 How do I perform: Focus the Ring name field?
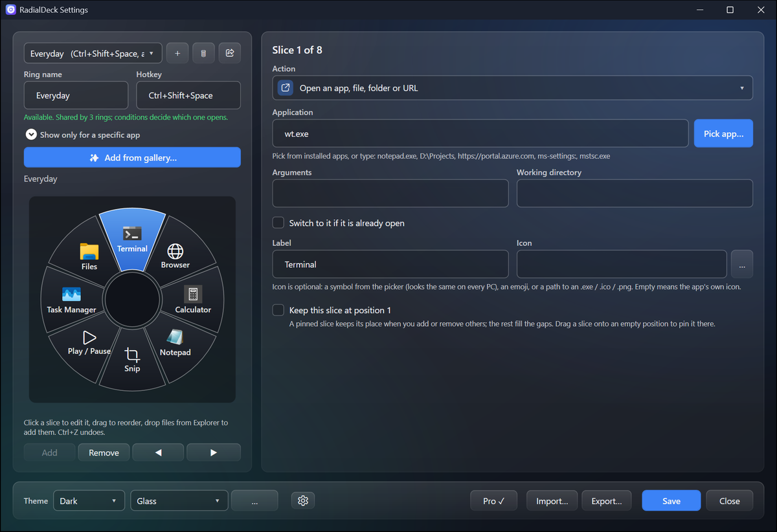[x=76, y=95]
